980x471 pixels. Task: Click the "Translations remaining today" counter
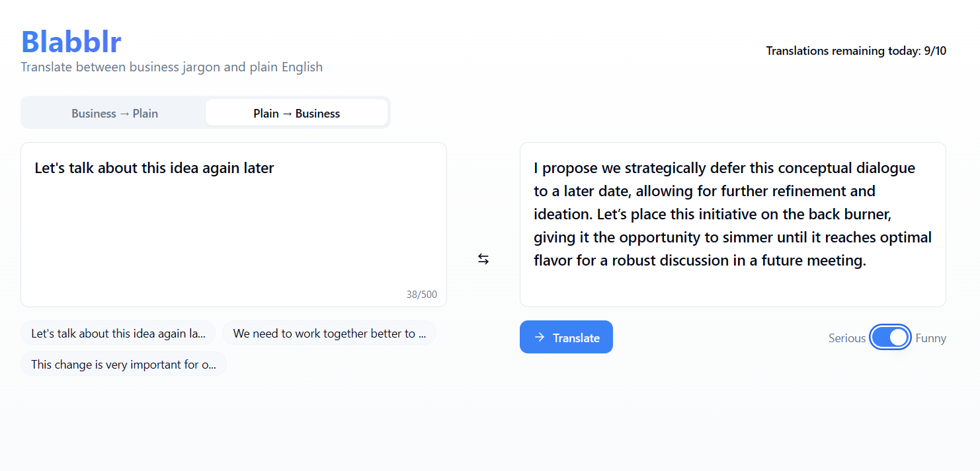coord(856,51)
